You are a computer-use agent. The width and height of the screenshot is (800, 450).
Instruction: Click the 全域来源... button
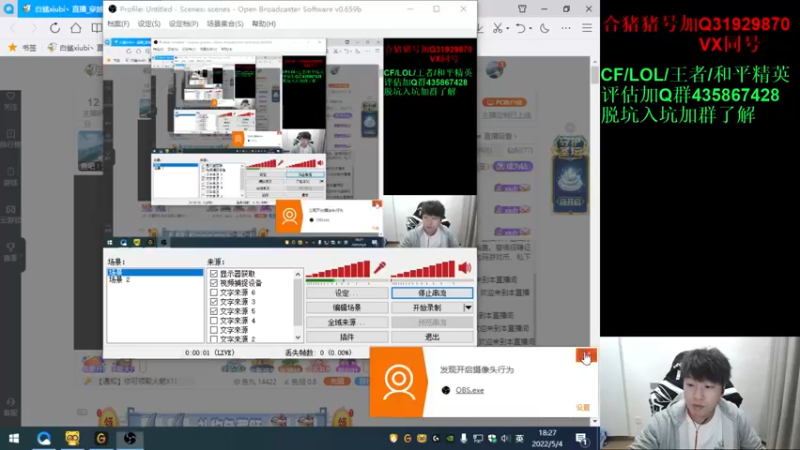(347, 322)
